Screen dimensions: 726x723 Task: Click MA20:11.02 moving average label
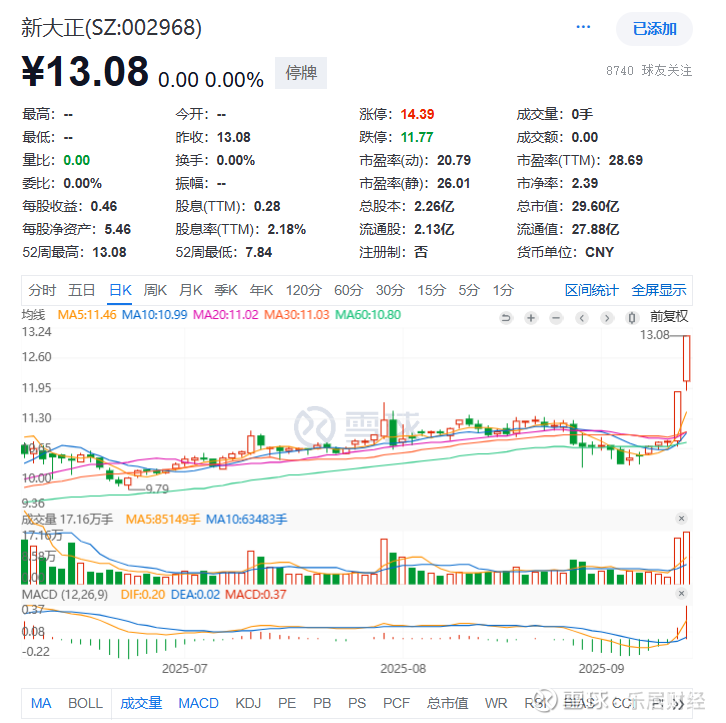(x=225, y=315)
